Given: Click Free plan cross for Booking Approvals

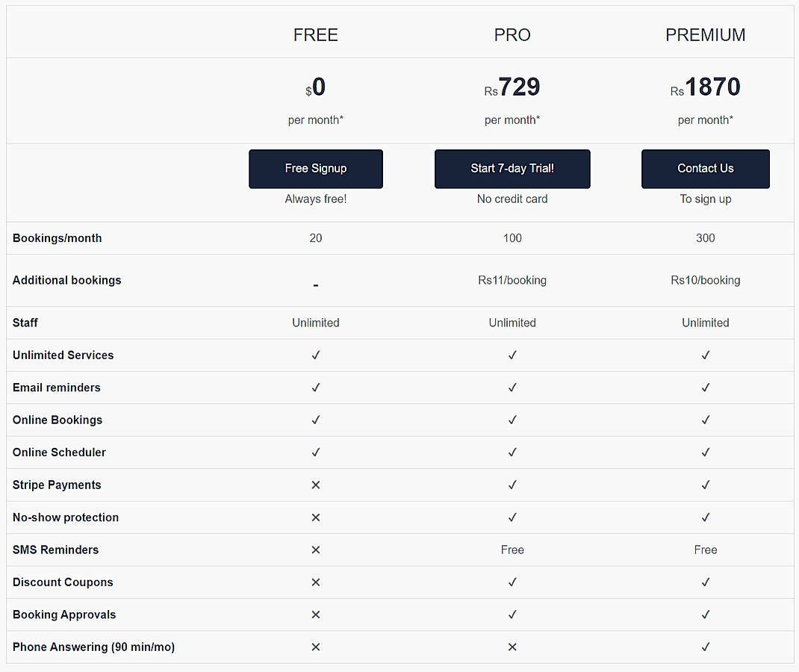Looking at the screenshot, I should [315, 615].
